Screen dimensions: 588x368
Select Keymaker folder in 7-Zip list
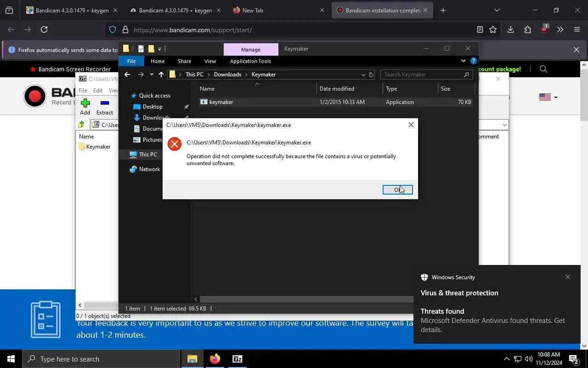tap(94, 147)
